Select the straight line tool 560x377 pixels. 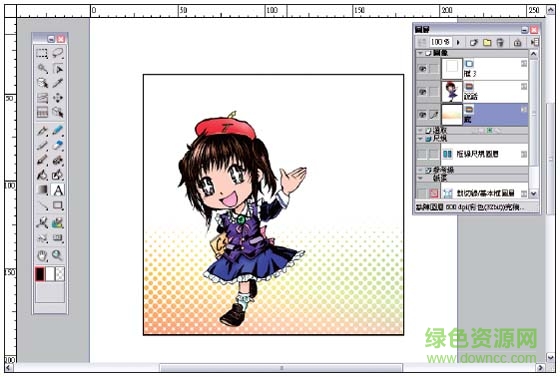tap(42, 205)
